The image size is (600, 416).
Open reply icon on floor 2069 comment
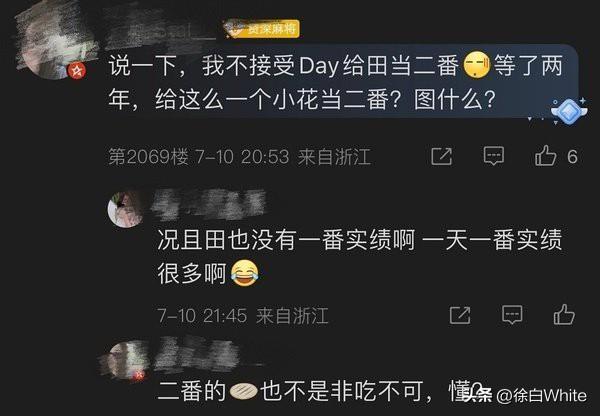(494, 156)
